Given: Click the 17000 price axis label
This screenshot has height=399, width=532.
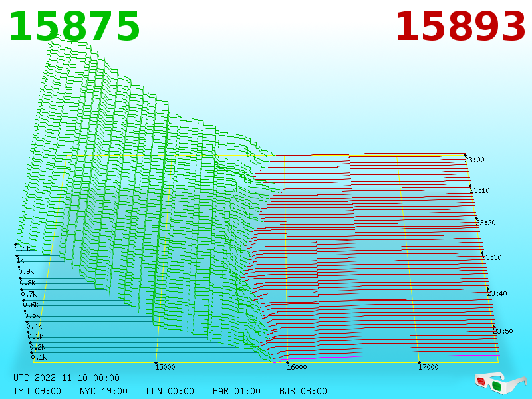Looking at the screenshot, I should tap(428, 367).
